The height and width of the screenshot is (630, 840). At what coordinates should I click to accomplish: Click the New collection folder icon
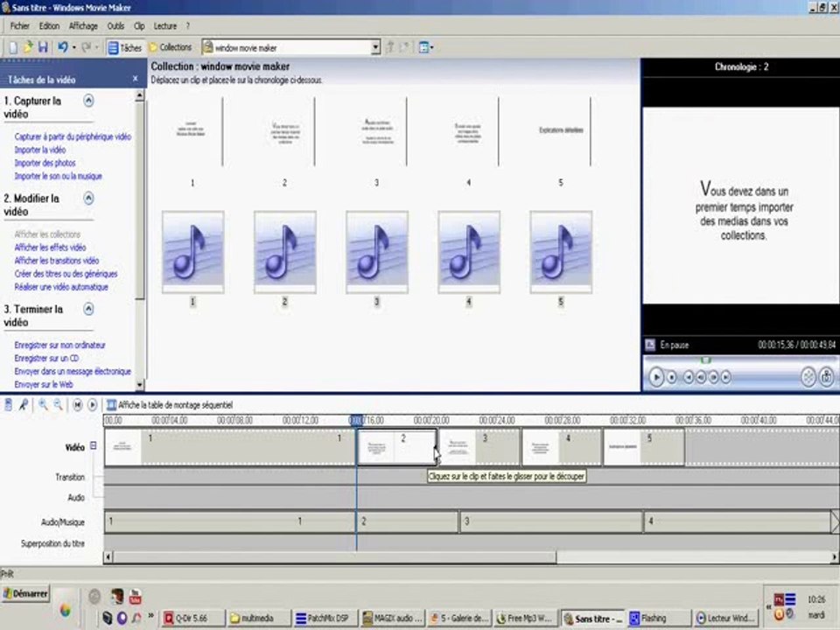coord(405,47)
